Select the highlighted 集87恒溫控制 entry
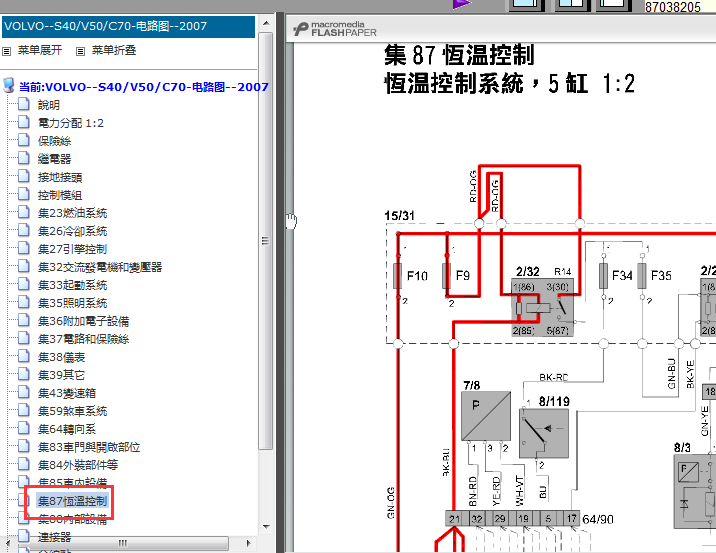716x553 pixels. point(72,501)
